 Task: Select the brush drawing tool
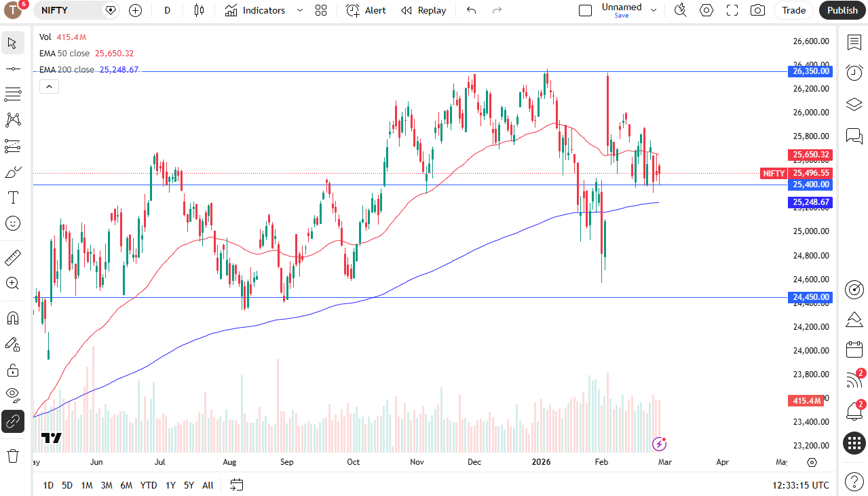[x=12, y=172]
